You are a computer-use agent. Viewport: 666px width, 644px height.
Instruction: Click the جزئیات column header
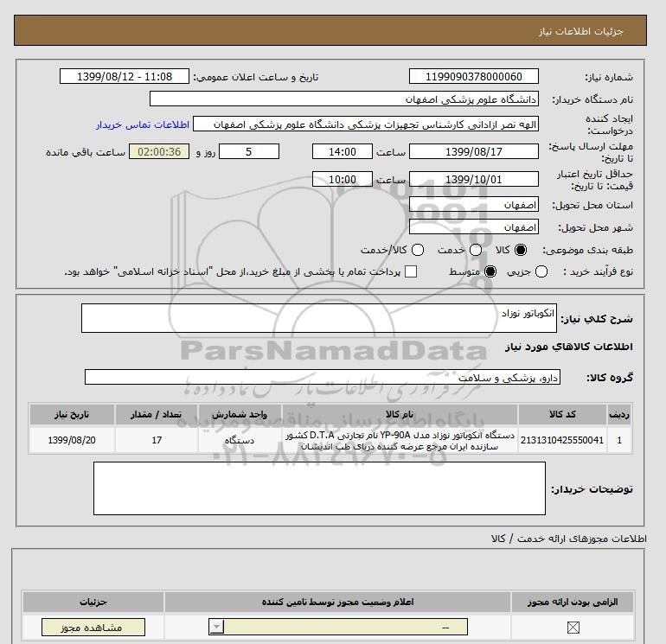coord(93,602)
